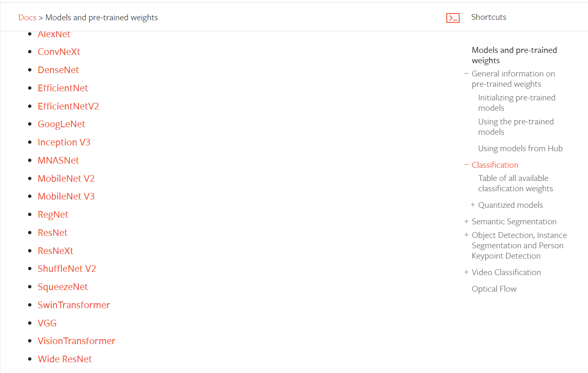This screenshot has height=373, width=588.
Task: Jump to Optical Flow section
Action: click(494, 289)
